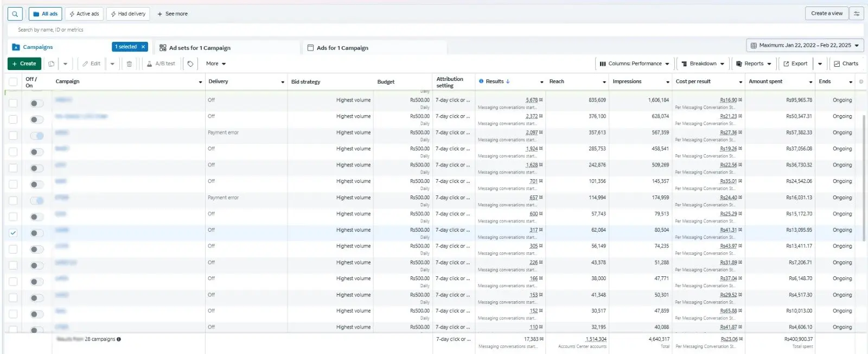Click the Impressions column header

coord(627,81)
